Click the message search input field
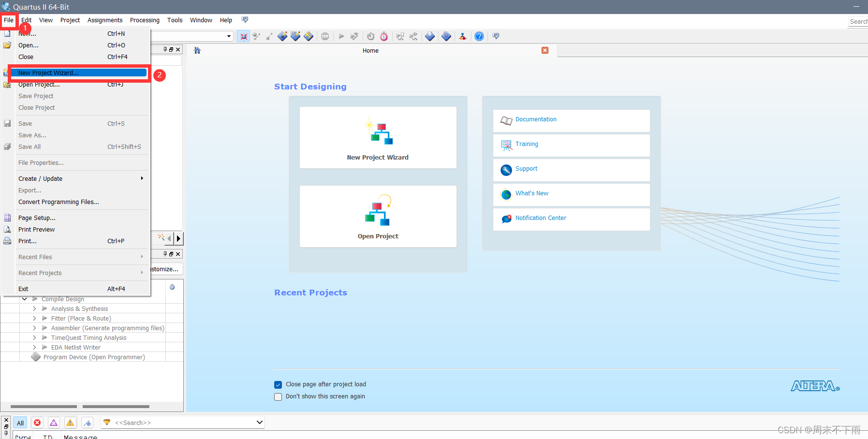Screen dimensions: 868x439 coord(184,423)
